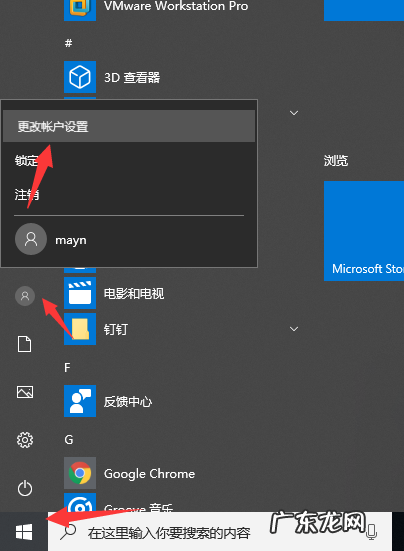This screenshot has width=404, height=551.
Task: Open the 电影和电视 clapperboard icon
Action: (80, 293)
